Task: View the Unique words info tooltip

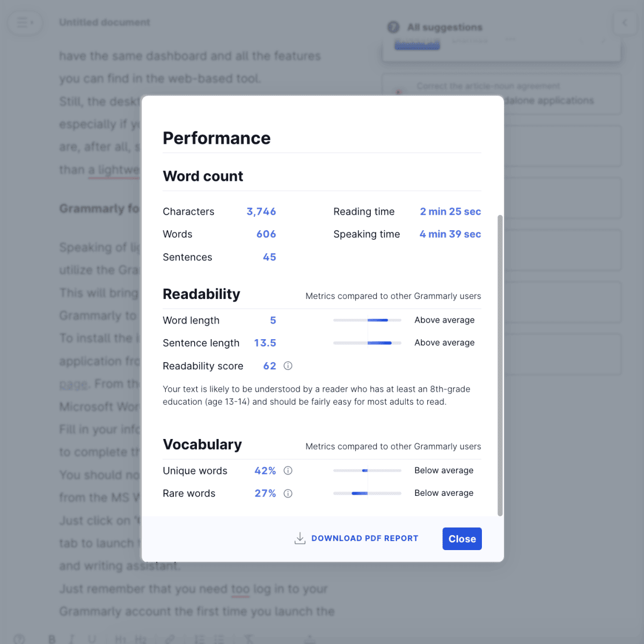Action: [288, 471]
